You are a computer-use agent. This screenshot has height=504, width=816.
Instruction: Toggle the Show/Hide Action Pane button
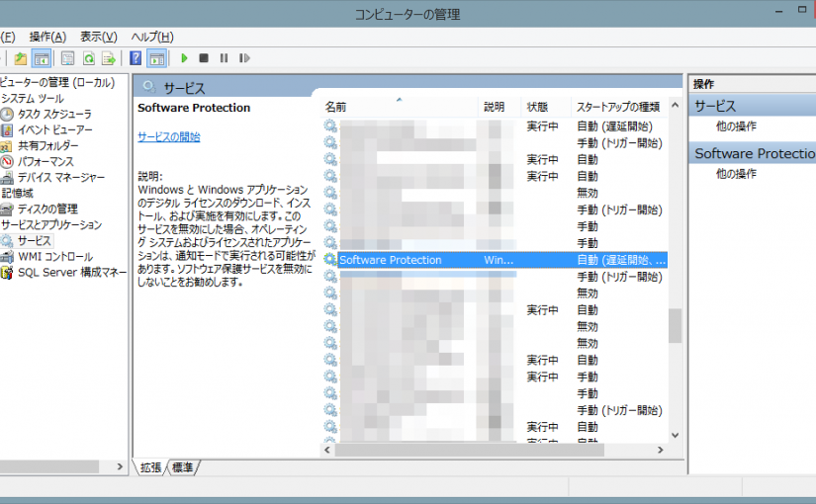156,58
